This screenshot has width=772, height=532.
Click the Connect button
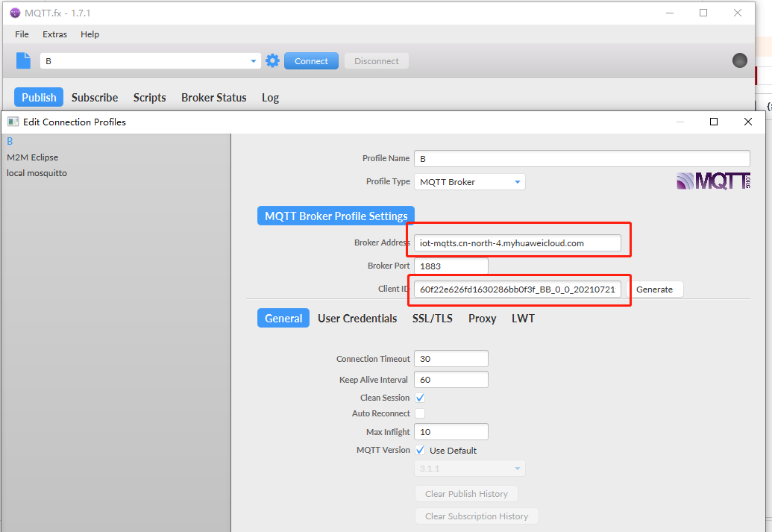(311, 61)
